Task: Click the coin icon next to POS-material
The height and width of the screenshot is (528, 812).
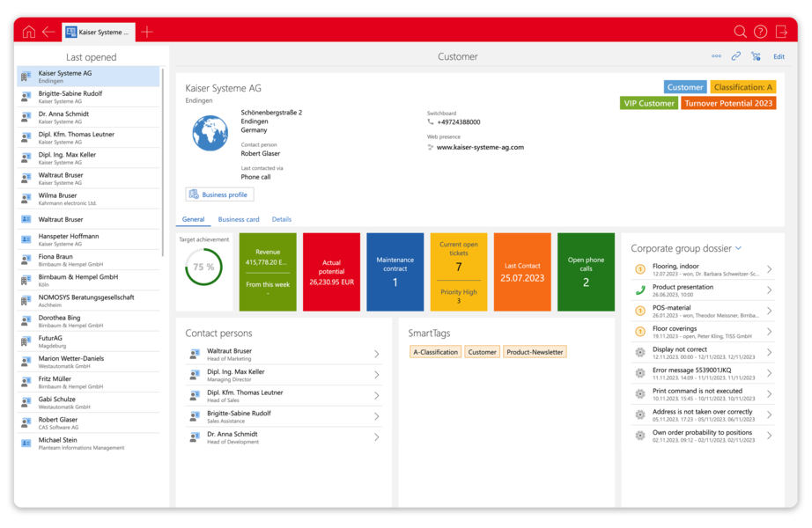Action: tap(640, 312)
